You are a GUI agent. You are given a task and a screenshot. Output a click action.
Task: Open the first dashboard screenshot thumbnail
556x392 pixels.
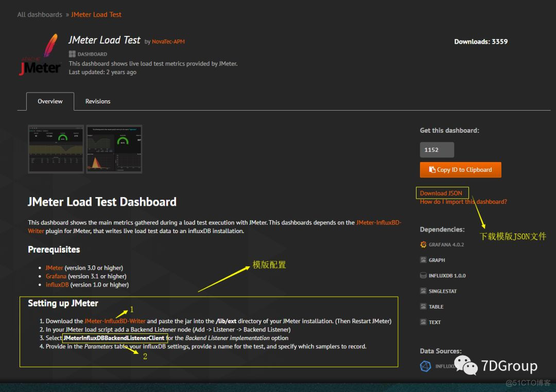click(56, 149)
